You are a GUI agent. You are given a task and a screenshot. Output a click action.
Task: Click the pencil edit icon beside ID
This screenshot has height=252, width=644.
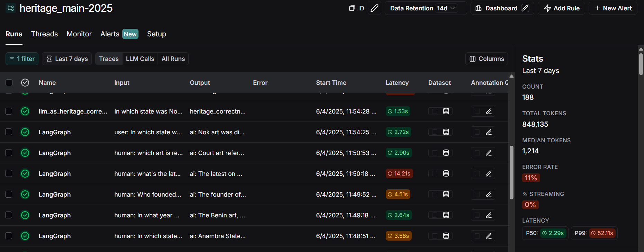374,8
